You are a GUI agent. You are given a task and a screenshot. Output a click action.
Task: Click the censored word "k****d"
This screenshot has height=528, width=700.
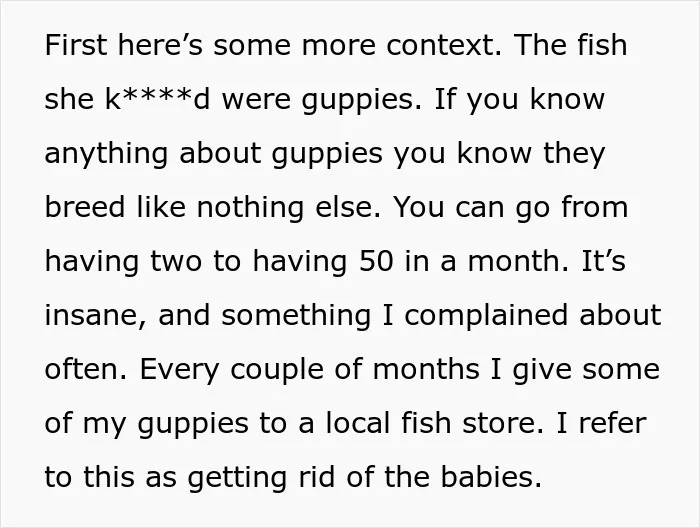pyautogui.click(x=158, y=99)
